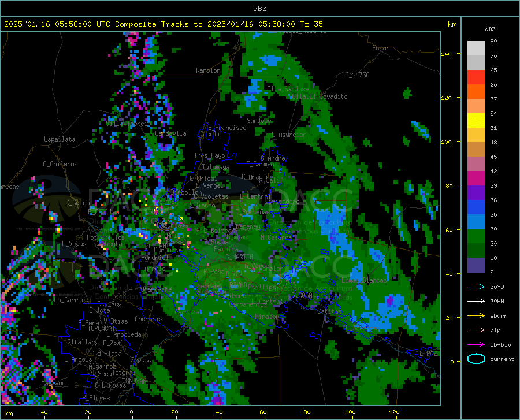Click the cyan current ellipse icon
This screenshot has width=520, height=420.
476,359
